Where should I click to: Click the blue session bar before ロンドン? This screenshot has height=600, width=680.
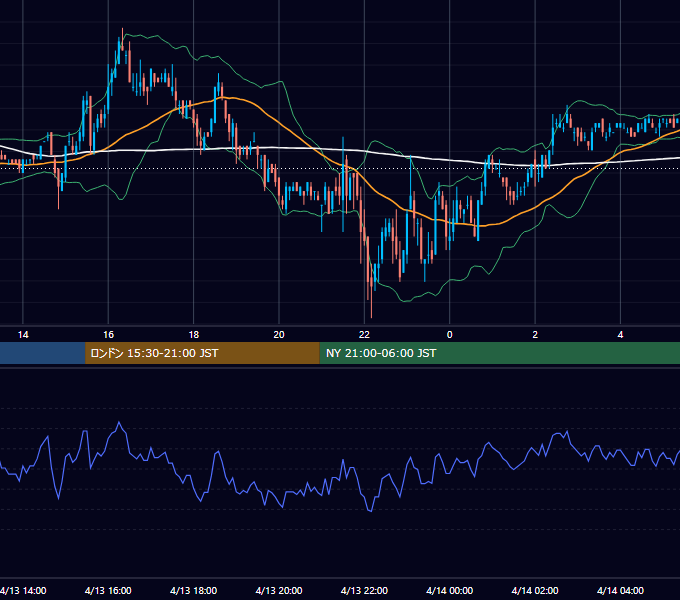[42, 353]
